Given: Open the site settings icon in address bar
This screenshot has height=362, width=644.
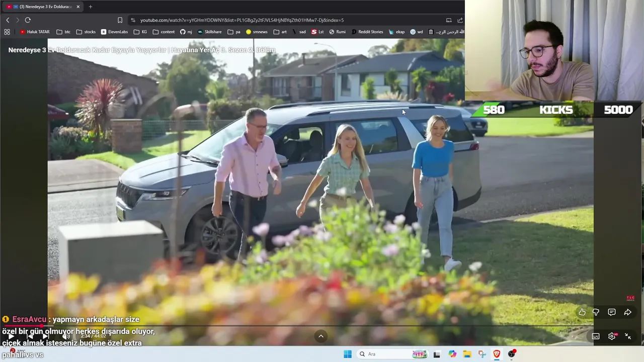Looking at the screenshot, I should click(133, 20).
